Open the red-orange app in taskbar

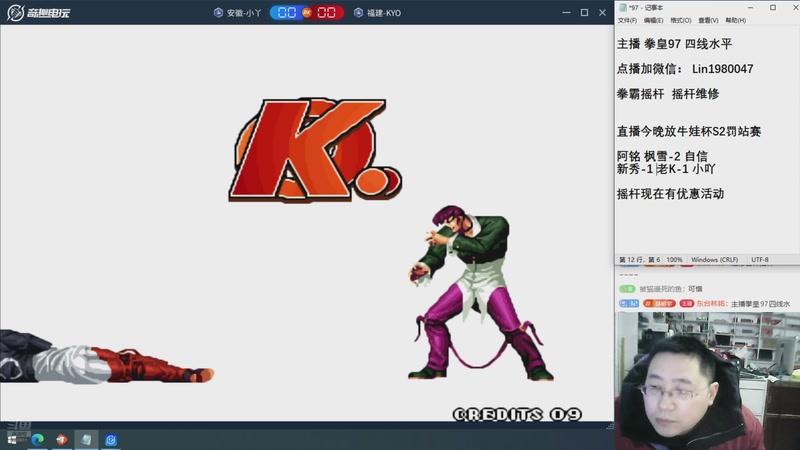click(x=62, y=440)
